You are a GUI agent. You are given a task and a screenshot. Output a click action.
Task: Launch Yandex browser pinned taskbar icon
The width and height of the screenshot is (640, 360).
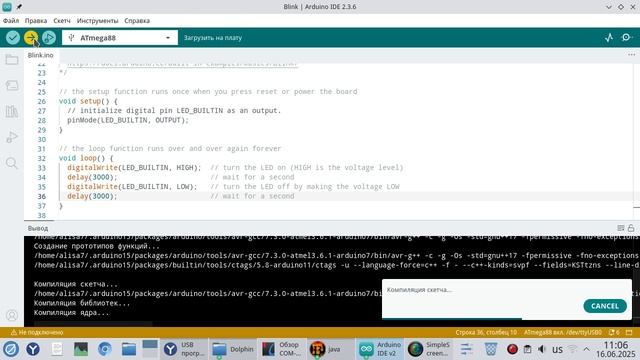(x=33, y=349)
